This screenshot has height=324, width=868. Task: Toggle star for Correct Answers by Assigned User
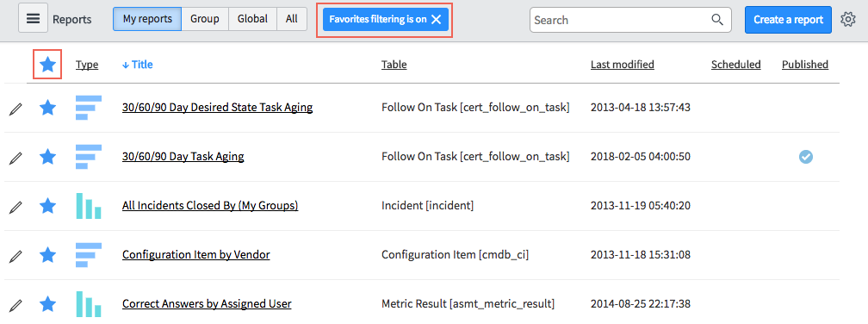[x=47, y=303]
